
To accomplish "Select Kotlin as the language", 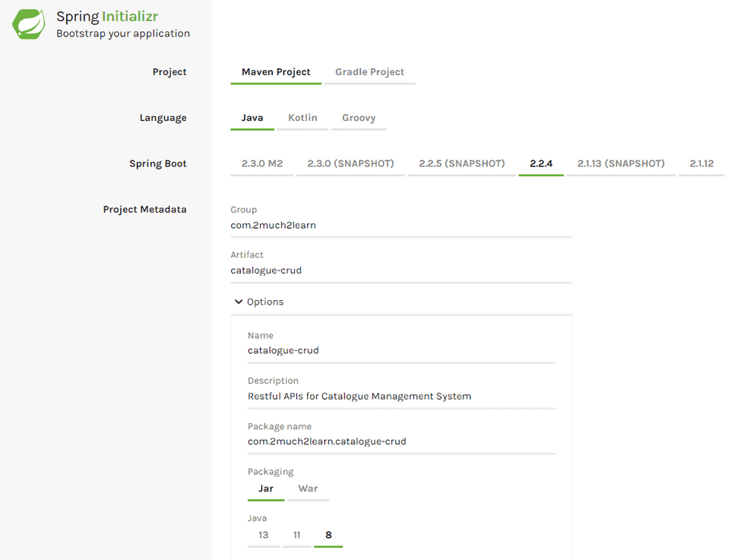I will pyautogui.click(x=302, y=118).
